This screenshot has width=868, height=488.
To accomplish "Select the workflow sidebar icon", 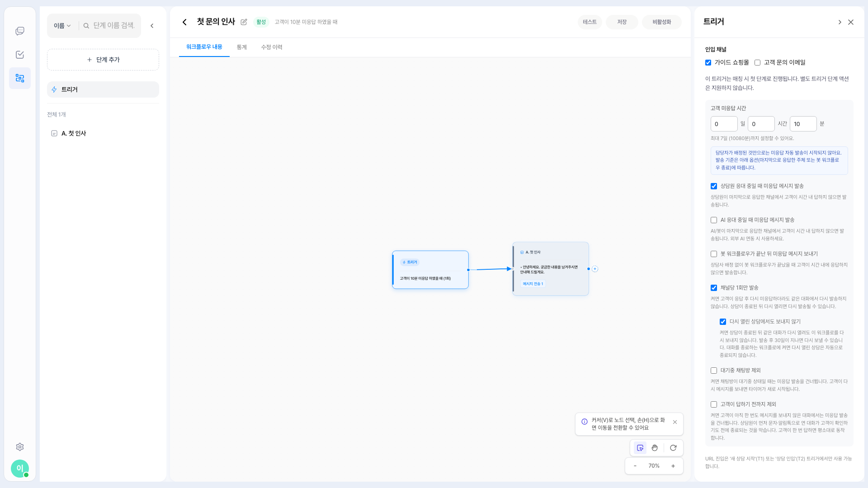I will coord(20,78).
